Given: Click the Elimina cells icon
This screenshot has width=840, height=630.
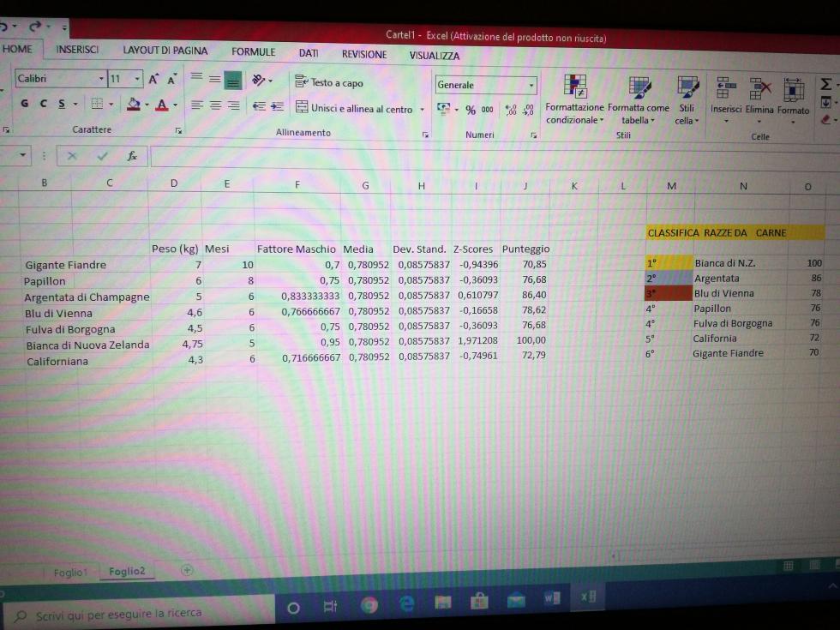Looking at the screenshot, I should (x=759, y=87).
